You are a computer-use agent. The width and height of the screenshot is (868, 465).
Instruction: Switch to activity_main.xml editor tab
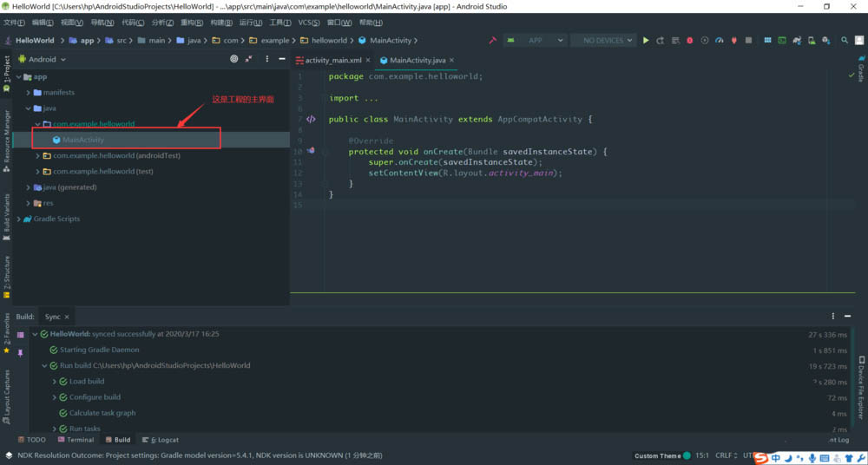[332, 60]
